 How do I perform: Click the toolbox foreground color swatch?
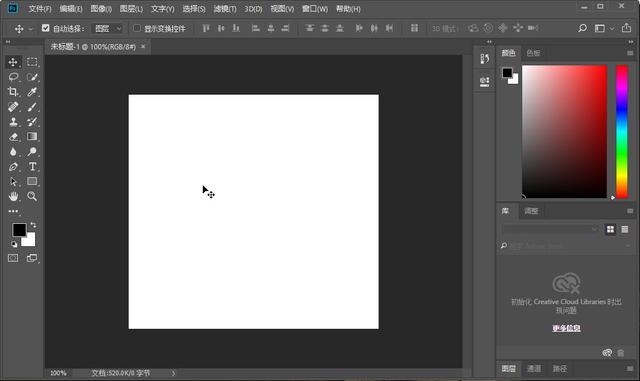(x=18, y=229)
